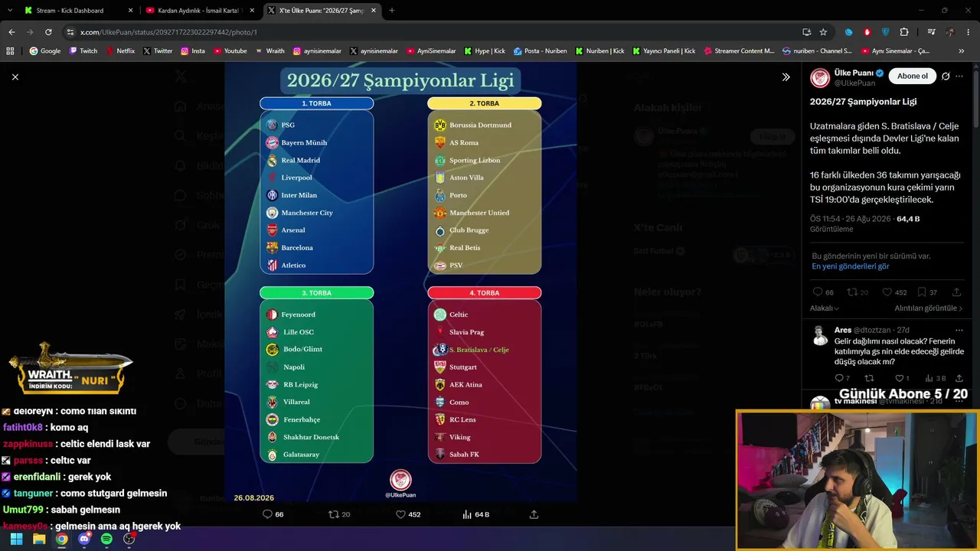
Task: Open the 'Streamer Content M...' bookmark
Action: click(x=738, y=51)
